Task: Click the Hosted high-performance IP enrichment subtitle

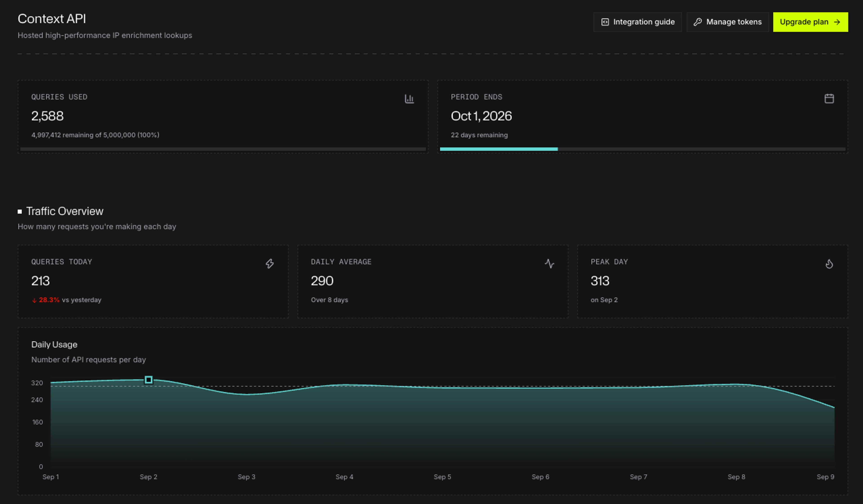Action: [x=105, y=35]
